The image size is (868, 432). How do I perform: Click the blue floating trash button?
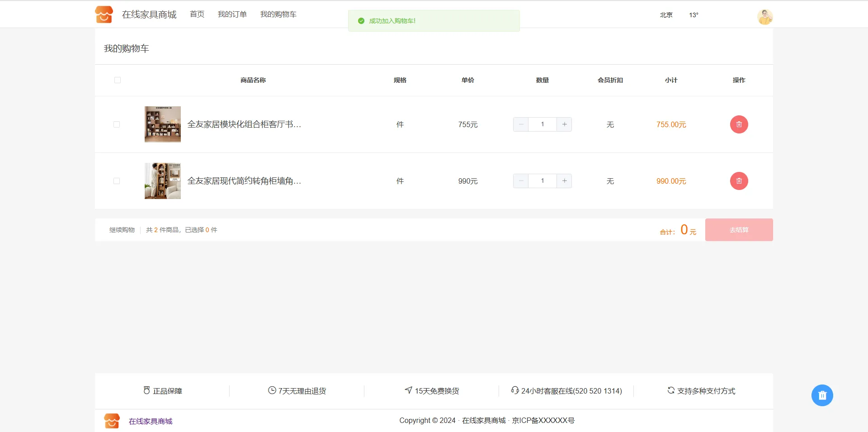822,395
